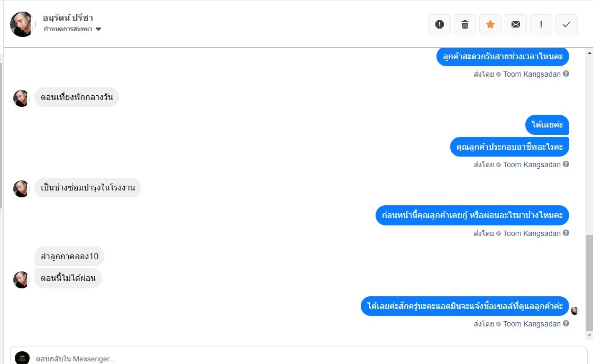The height and width of the screenshot is (364, 593).
Task: Click the seen-by avatar beside last message
Action: [x=574, y=311]
